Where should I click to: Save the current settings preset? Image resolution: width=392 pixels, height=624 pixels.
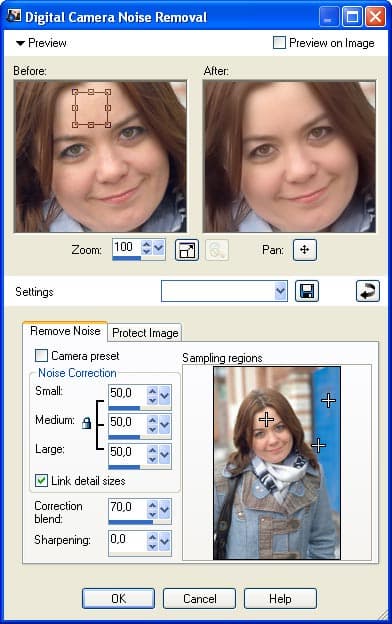tap(307, 291)
